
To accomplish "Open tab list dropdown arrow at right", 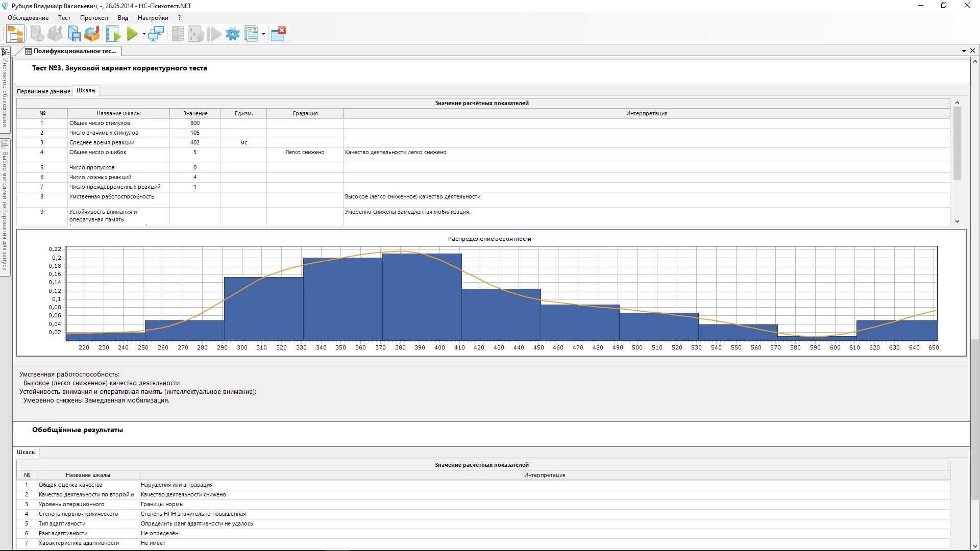I will click(x=964, y=51).
